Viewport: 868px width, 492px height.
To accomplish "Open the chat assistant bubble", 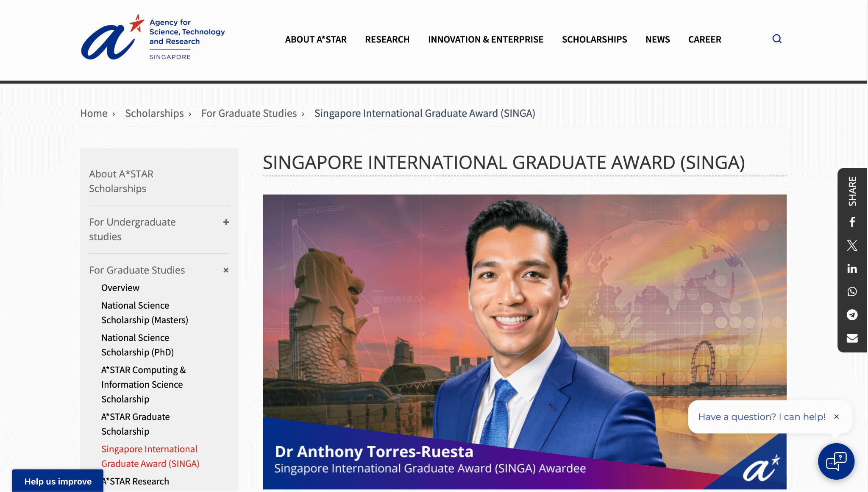I will tap(836, 462).
